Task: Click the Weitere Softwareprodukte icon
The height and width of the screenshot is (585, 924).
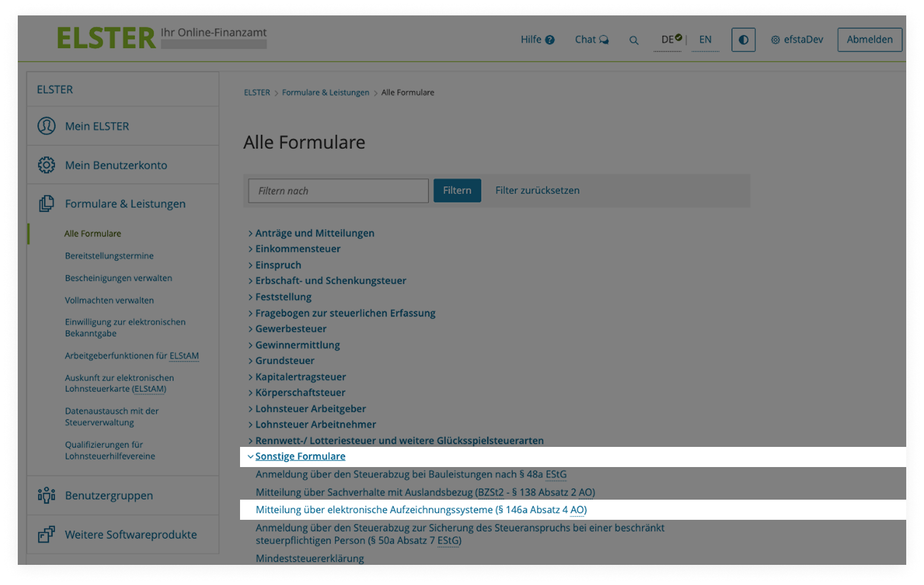Action: [46, 534]
